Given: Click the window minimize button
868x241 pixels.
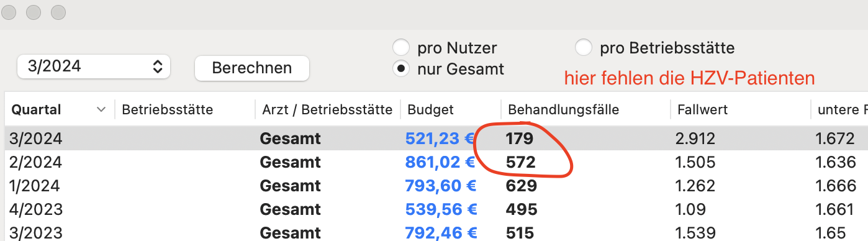Looking at the screenshot, I should click(x=34, y=12).
